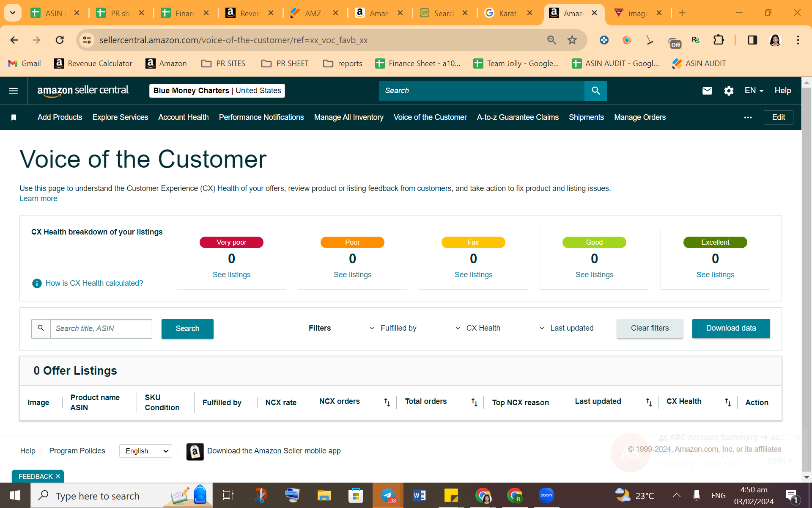See listings under Excellent
Screen dimensions: 812x508
pos(715,275)
